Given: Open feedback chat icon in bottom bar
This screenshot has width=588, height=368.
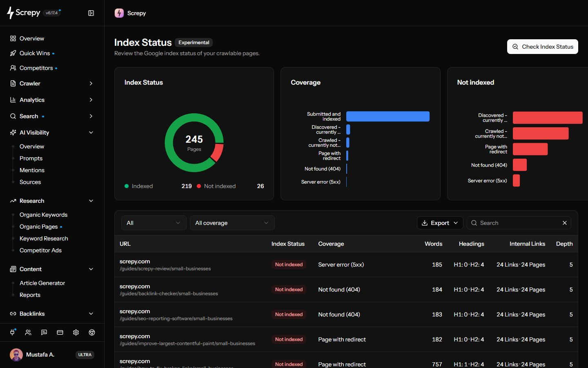Looking at the screenshot, I should tap(44, 332).
